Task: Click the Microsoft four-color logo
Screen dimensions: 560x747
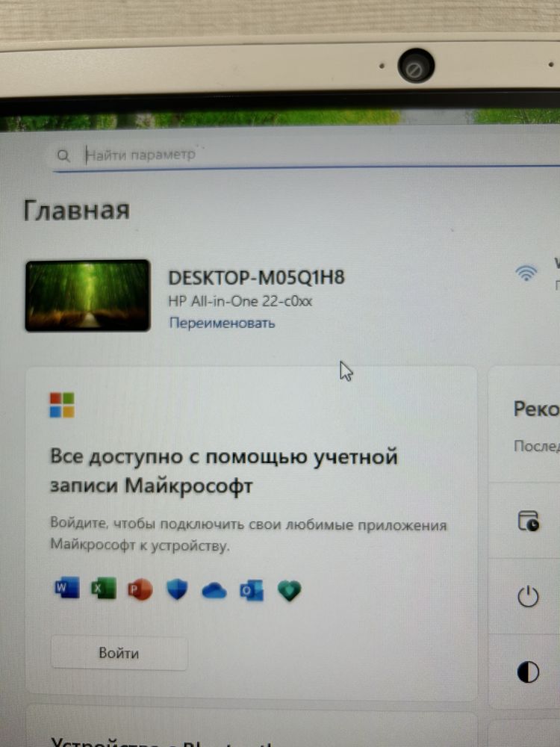Action: [x=62, y=404]
